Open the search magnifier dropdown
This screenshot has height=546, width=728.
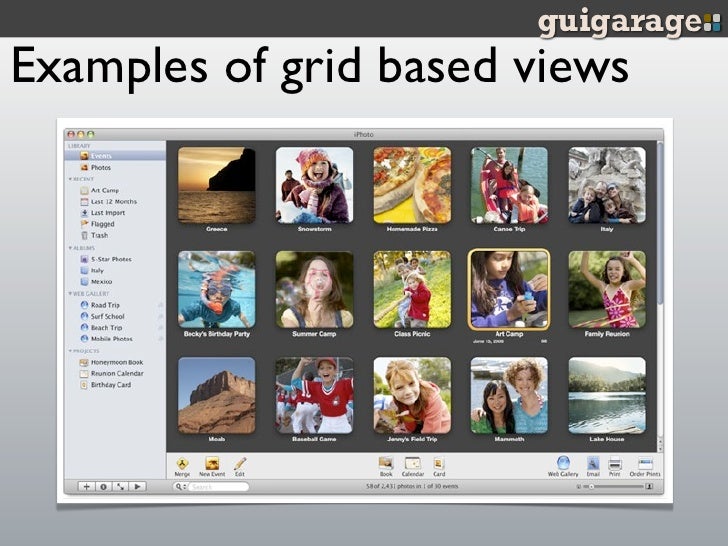pyautogui.click(x=180, y=487)
